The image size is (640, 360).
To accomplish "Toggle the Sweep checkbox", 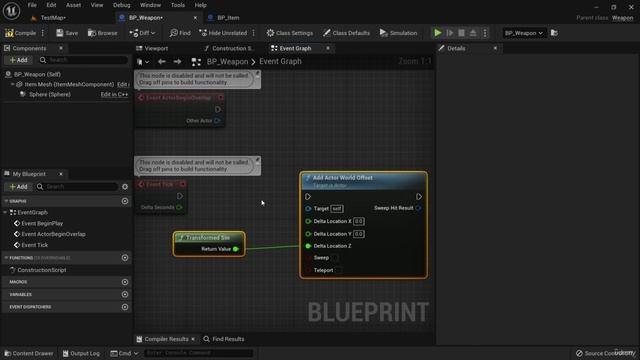I will [x=334, y=258].
